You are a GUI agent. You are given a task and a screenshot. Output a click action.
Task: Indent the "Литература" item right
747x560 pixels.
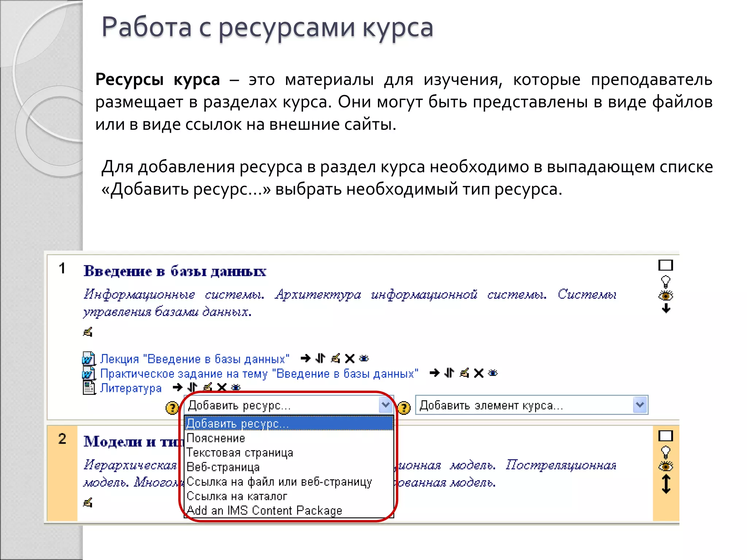click(178, 387)
